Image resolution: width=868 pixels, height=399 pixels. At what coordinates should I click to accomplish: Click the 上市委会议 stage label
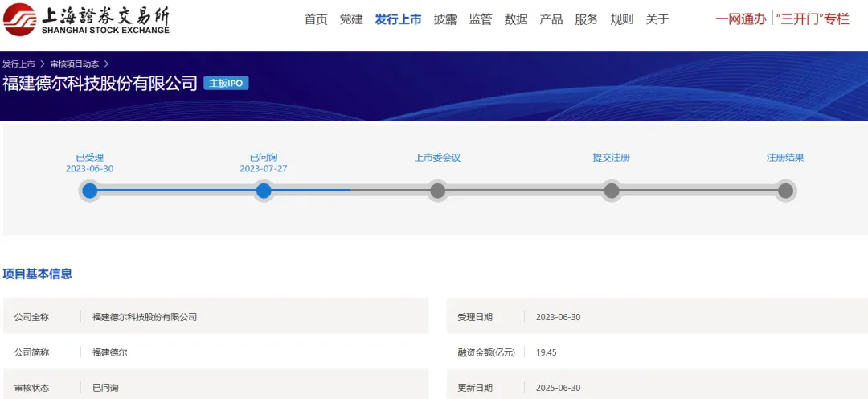tap(437, 158)
